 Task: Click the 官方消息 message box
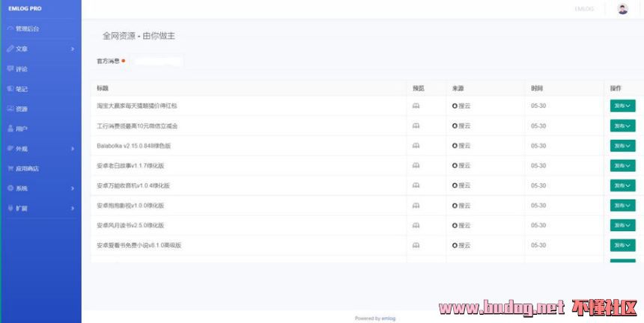(x=157, y=61)
